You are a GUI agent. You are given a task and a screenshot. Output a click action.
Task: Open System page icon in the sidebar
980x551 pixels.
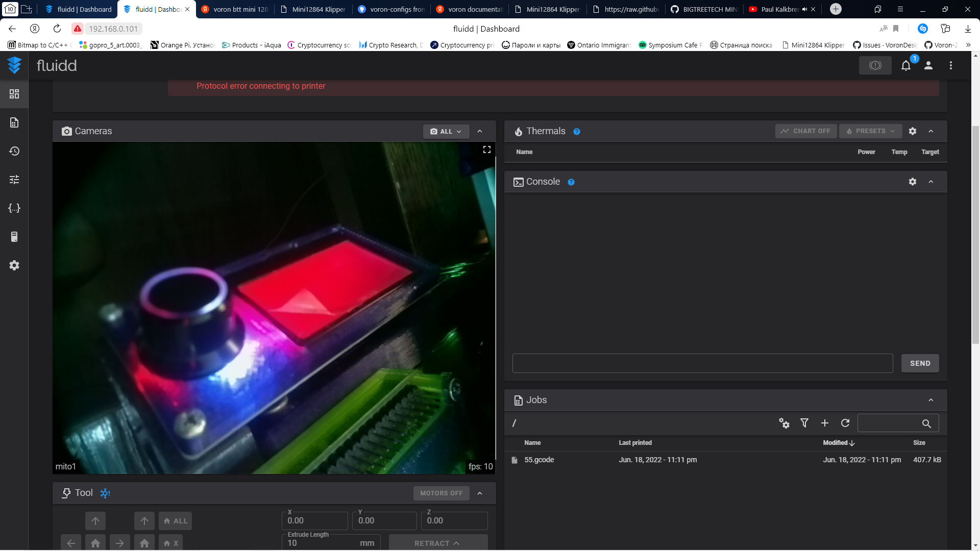pos(14,237)
